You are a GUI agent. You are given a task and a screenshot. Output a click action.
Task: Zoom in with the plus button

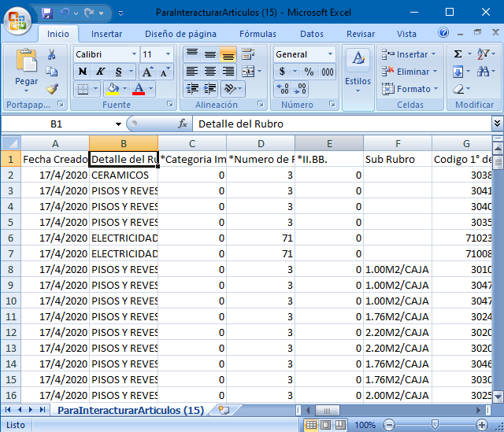pyautogui.click(x=481, y=425)
